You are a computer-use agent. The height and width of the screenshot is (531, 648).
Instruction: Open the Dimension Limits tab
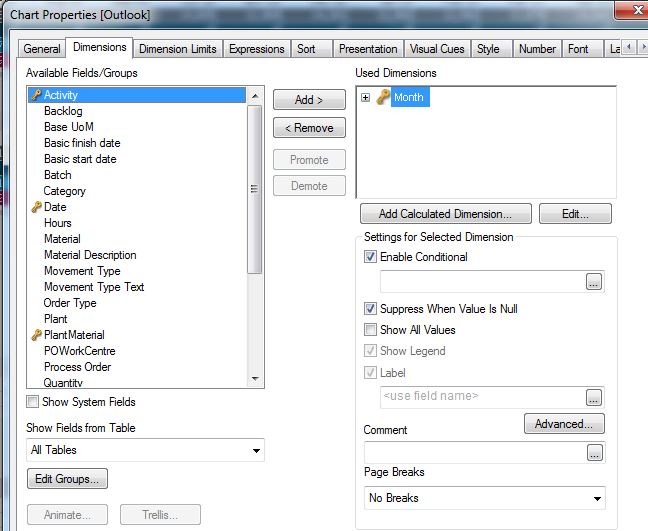(178, 49)
